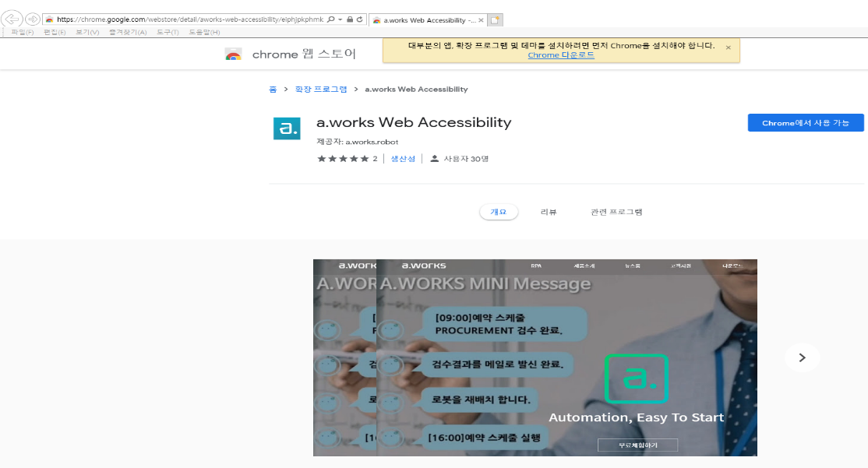Open the 편집(E) menu

tap(55, 32)
